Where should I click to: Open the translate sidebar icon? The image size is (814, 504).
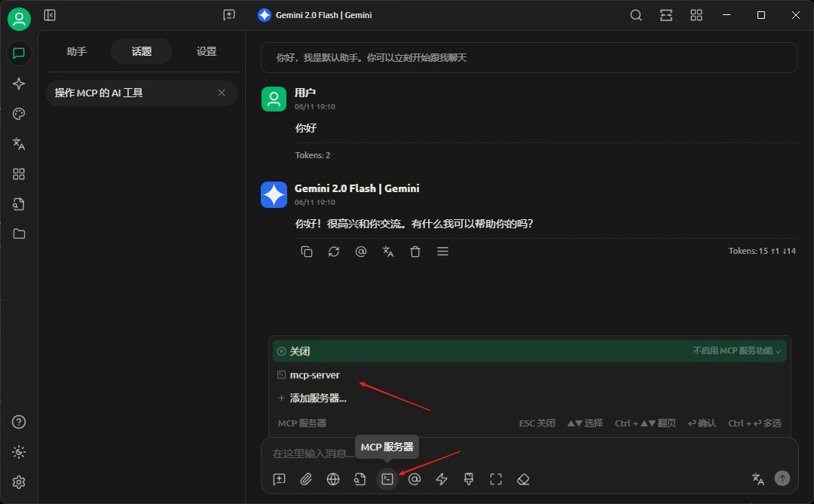(19, 144)
